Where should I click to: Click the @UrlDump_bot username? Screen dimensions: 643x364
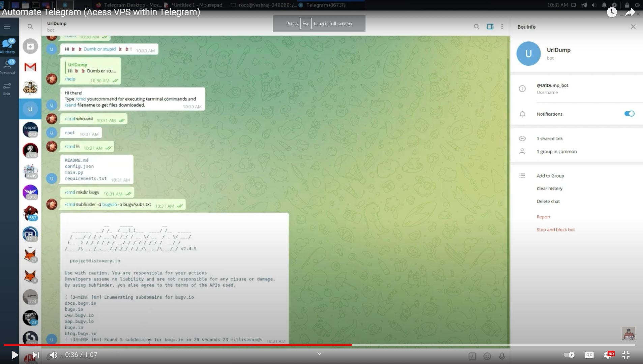[552, 86]
